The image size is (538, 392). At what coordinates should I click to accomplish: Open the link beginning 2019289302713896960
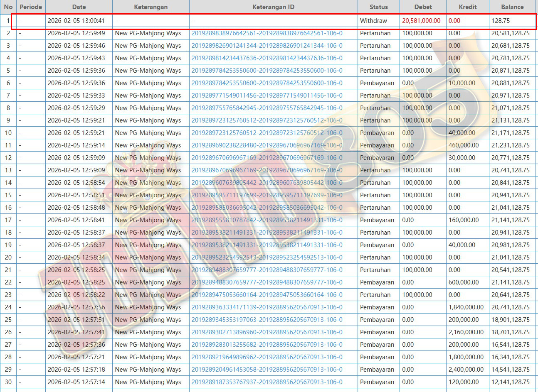267,332
